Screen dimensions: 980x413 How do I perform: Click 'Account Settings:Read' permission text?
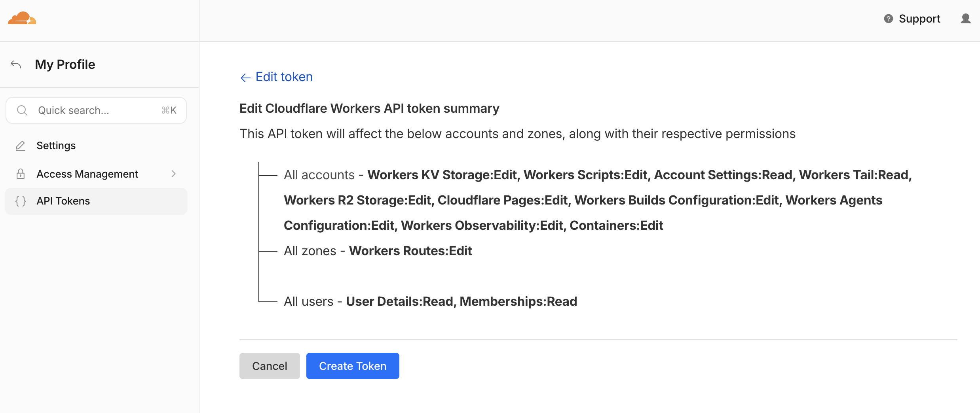click(723, 175)
